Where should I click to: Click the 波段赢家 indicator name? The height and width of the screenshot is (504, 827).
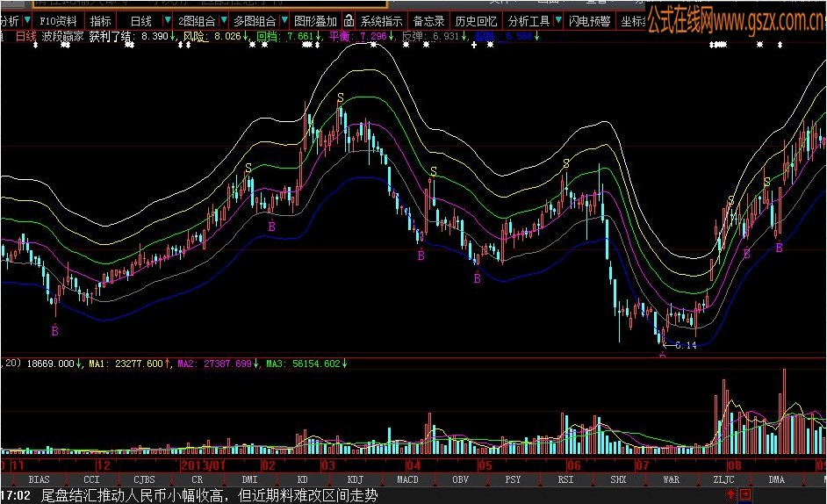62,36
